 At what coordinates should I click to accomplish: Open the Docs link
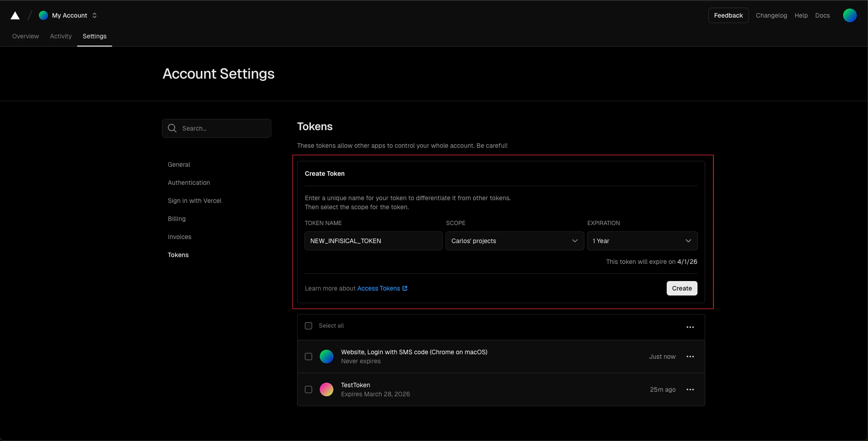click(822, 15)
